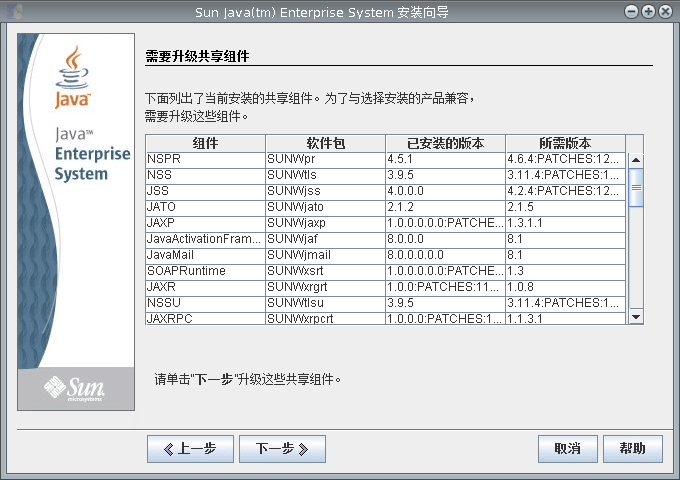Viewport: 680px width, 480px height.
Task: Click required version 1.0.8 cell
Action: tap(566, 287)
